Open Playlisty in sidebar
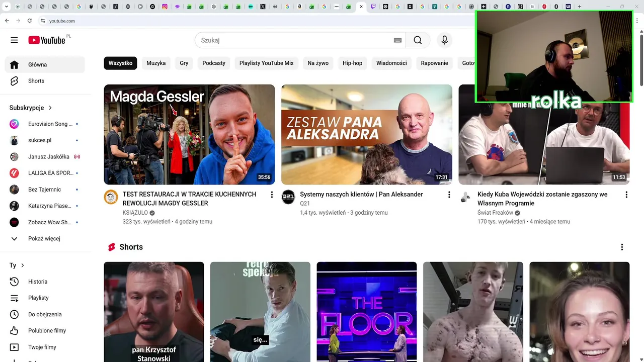Image resolution: width=644 pixels, height=362 pixels. click(x=45, y=298)
